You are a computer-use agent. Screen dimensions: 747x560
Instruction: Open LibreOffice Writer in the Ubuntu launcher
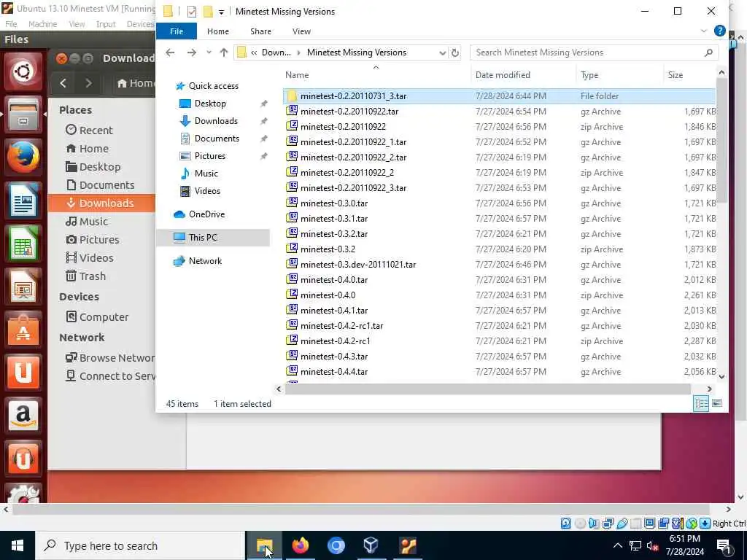pyautogui.click(x=23, y=201)
